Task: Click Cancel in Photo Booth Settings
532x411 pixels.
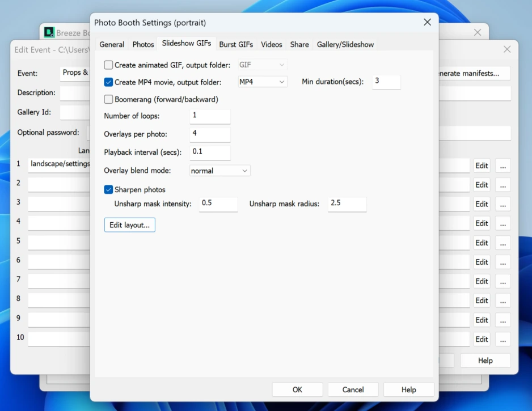Action: click(353, 389)
